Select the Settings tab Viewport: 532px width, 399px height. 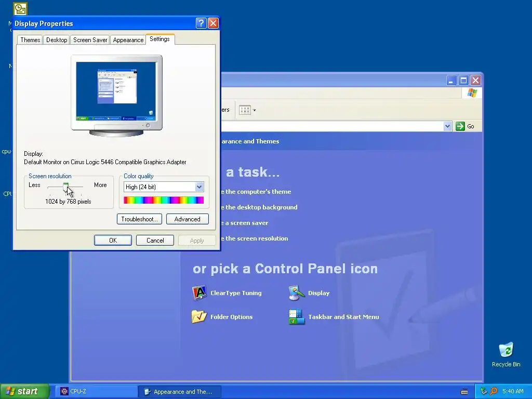pos(160,39)
